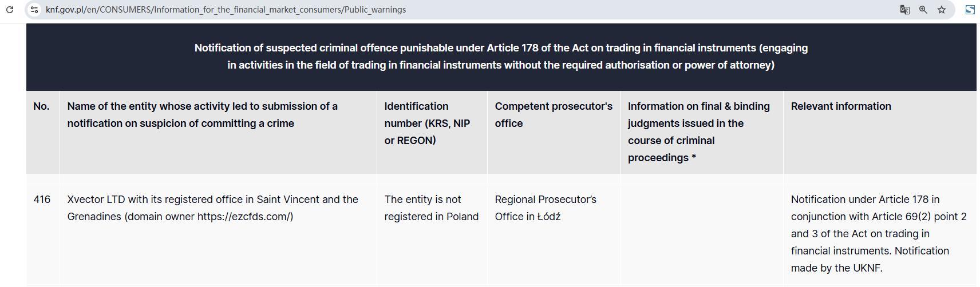
Task: Bookmark this page with the star
Action: coord(942,10)
